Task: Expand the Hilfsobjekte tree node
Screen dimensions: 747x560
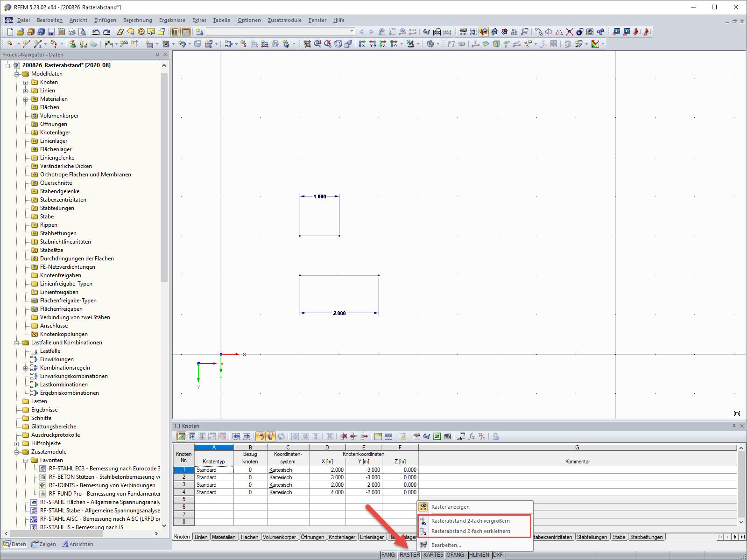Action: click(x=17, y=443)
